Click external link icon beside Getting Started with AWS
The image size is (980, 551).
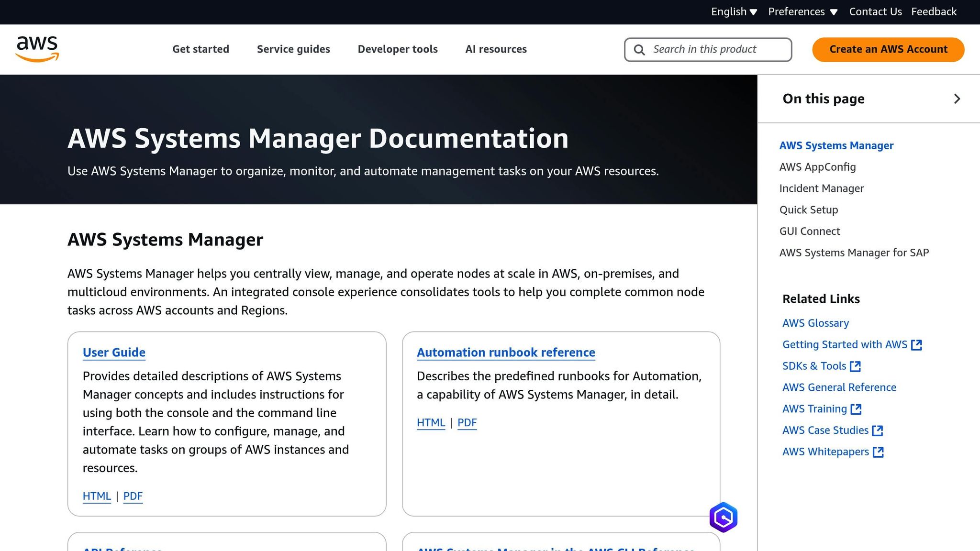click(x=916, y=345)
